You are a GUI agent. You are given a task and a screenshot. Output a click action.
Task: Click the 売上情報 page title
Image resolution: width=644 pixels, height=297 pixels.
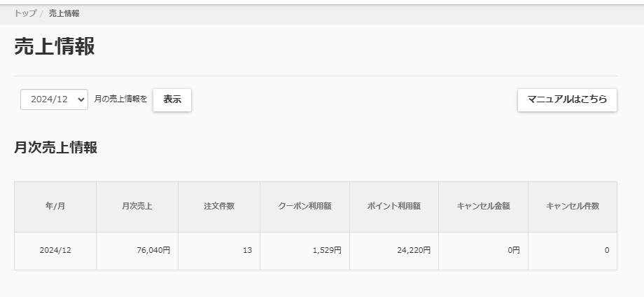[54, 46]
